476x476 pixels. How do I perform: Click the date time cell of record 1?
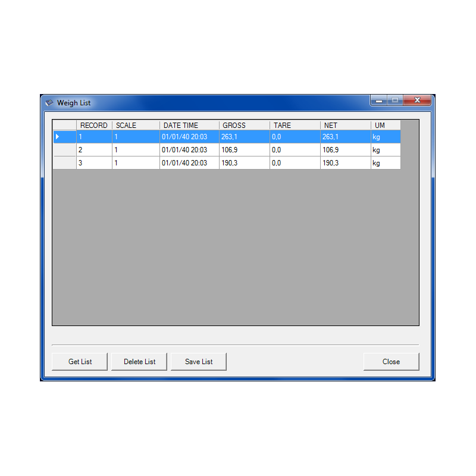189,137
